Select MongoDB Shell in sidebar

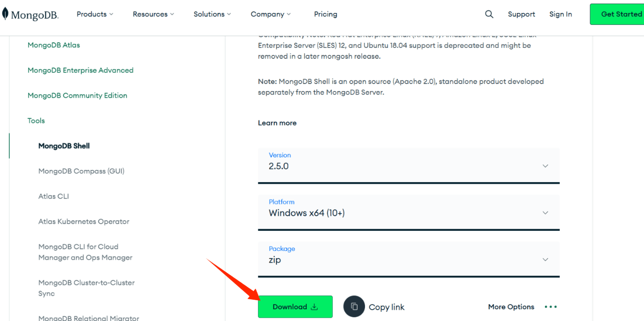click(64, 146)
